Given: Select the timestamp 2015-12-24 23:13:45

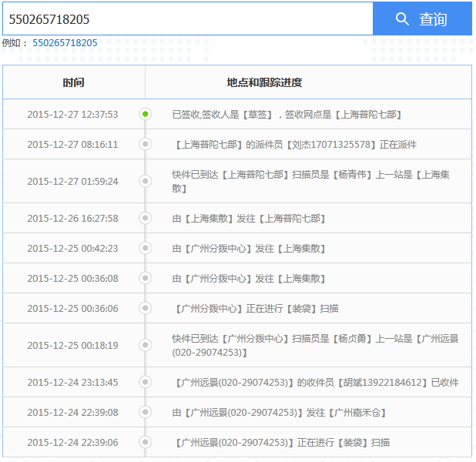Looking at the screenshot, I should (72, 382).
